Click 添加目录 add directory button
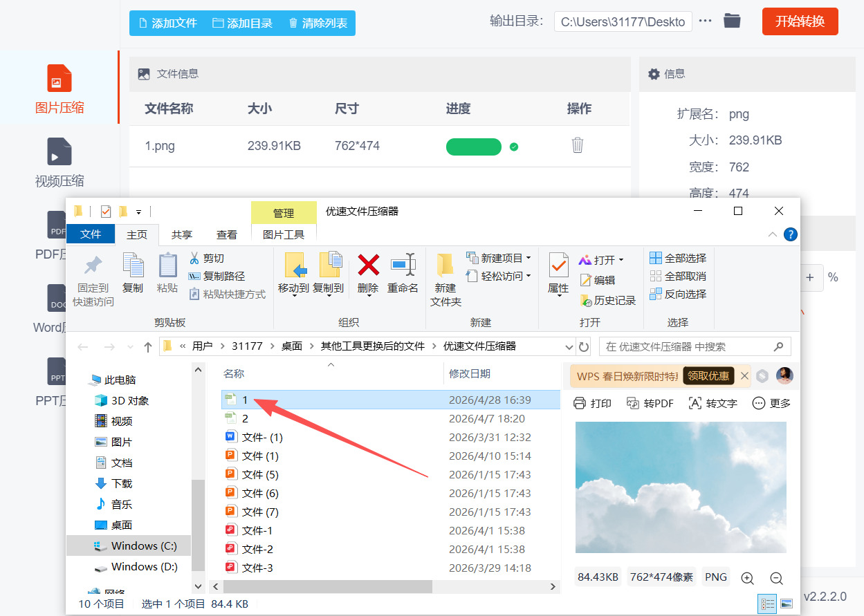The image size is (864, 616). point(242,23)
